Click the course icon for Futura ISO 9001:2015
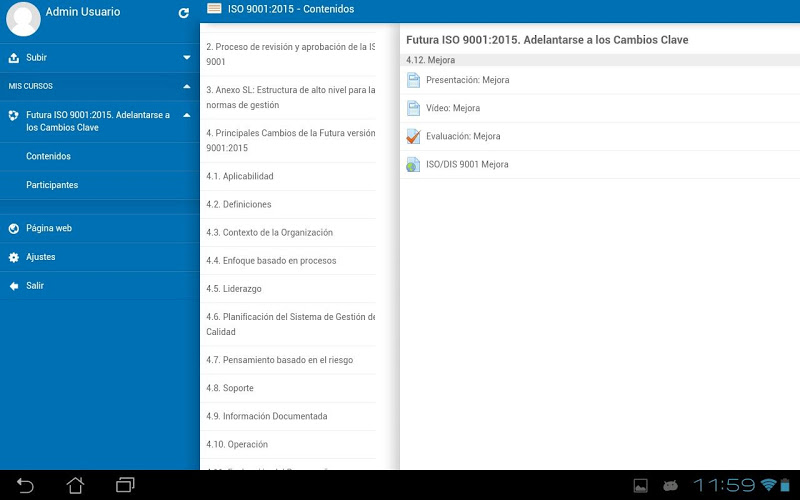800x500 pixels. tap(14, 116)
